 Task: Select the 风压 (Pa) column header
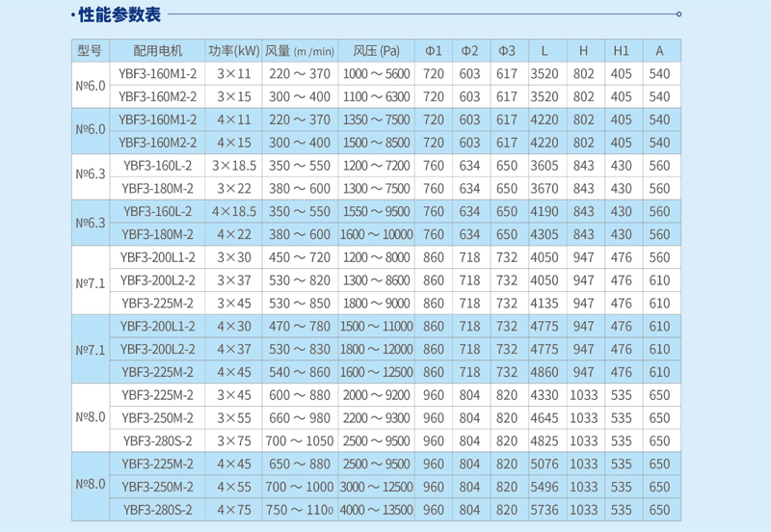coord(376,50)
